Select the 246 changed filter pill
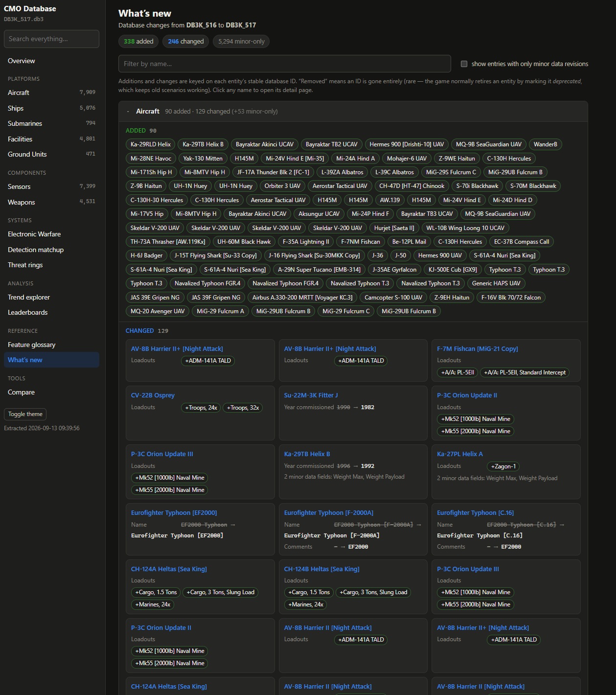This screenshot has width=616, height=695. 186,42
